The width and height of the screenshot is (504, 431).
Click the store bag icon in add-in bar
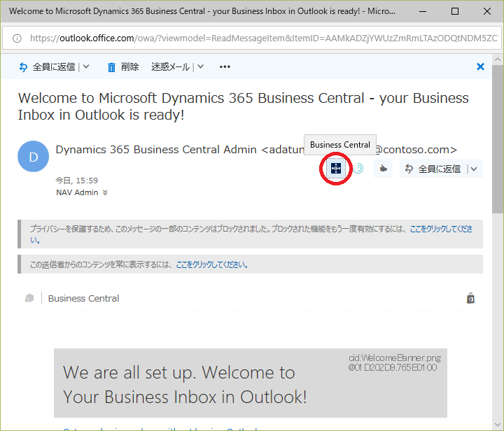470,298
